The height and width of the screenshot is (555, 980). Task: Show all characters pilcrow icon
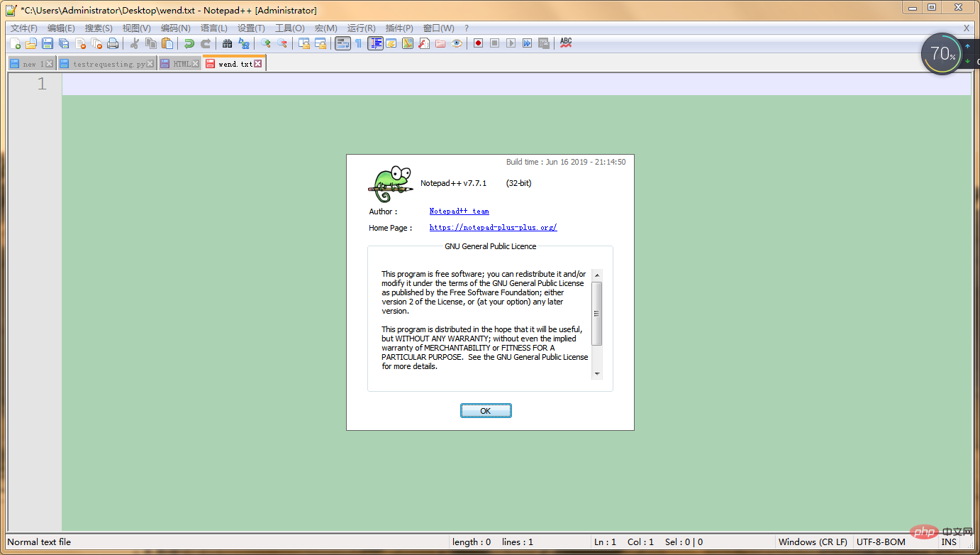(x=359, y=43)
